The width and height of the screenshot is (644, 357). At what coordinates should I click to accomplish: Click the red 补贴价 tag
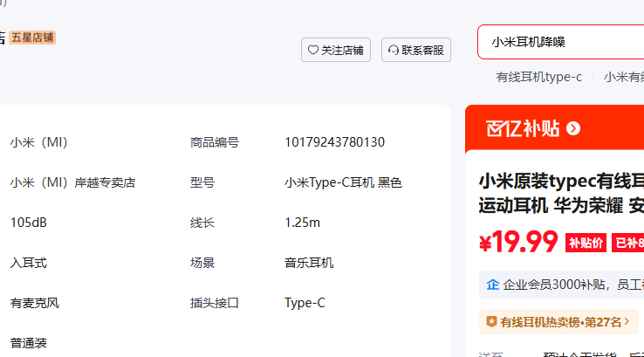tap(586, 243)
